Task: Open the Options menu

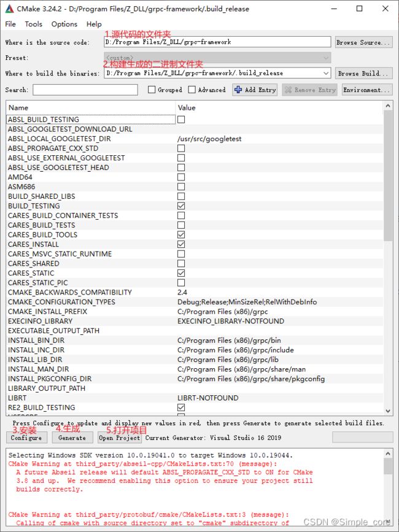Action: 64,24
